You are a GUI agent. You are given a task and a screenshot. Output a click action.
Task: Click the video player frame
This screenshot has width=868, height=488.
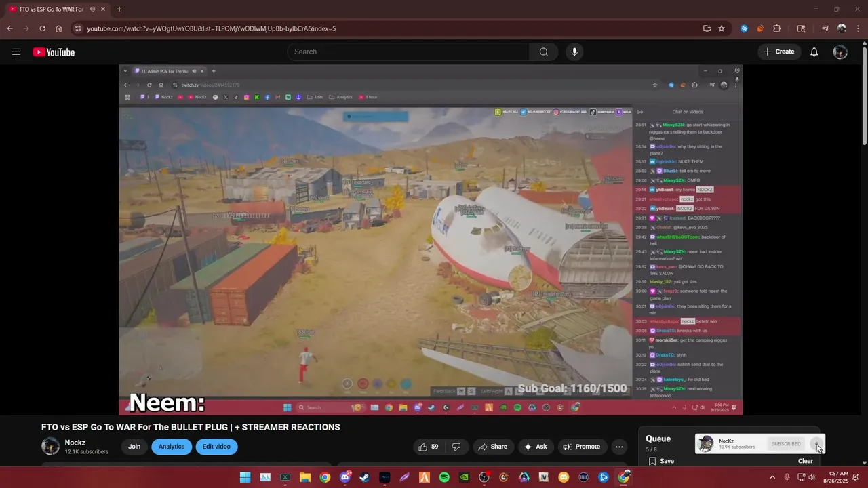click(x=431, y=240)
